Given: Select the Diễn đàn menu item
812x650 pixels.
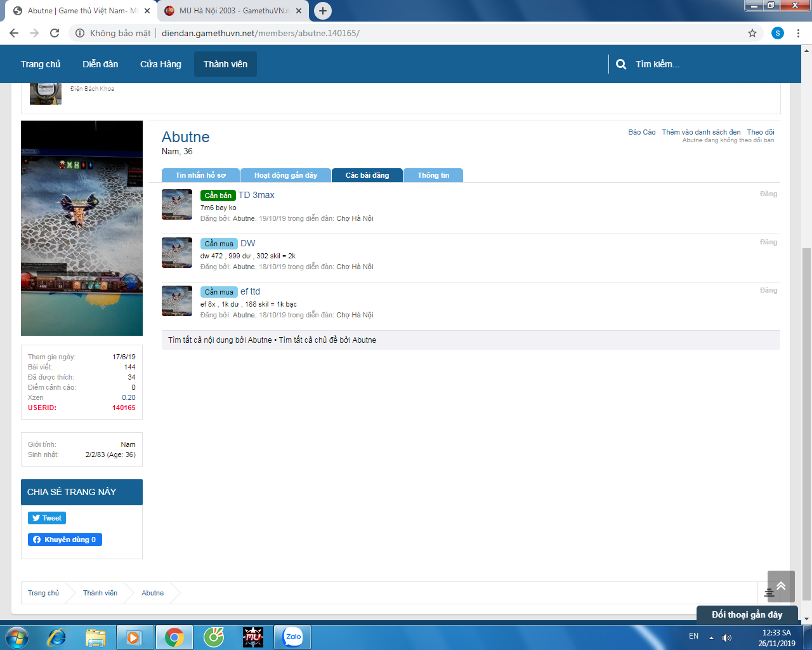Looking at the screenshot, I should (x=100, y=64).
